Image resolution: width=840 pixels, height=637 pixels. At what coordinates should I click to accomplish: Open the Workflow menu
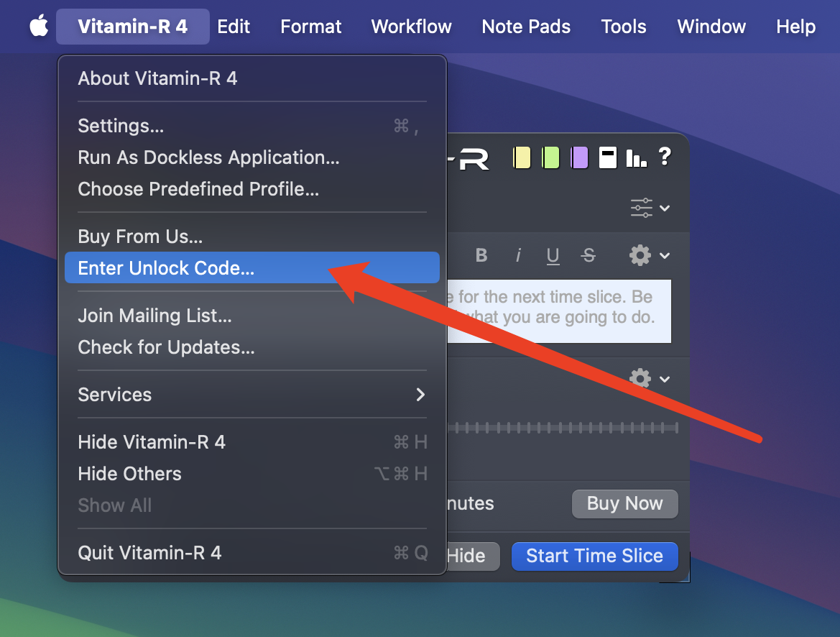click(x=412, y=27)
